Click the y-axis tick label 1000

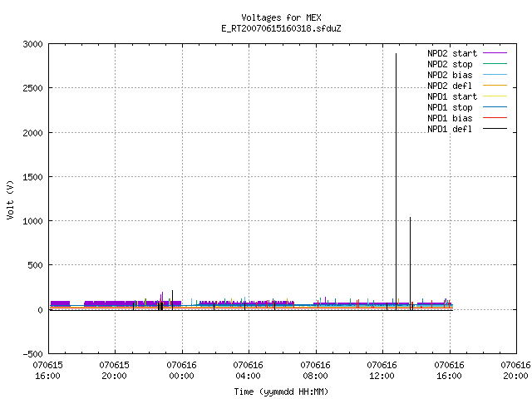click(x=33, y=221)
